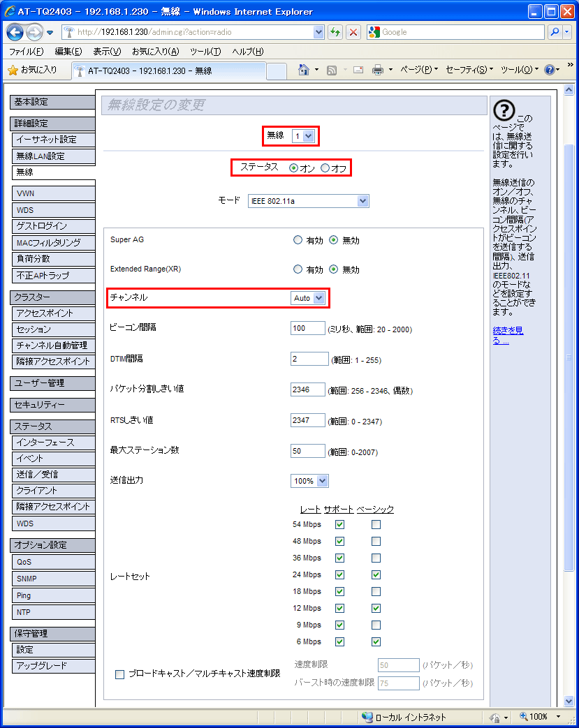Select the オン status radio button
The width and height of the screenshot is (579, 728).
click(293, 168)
